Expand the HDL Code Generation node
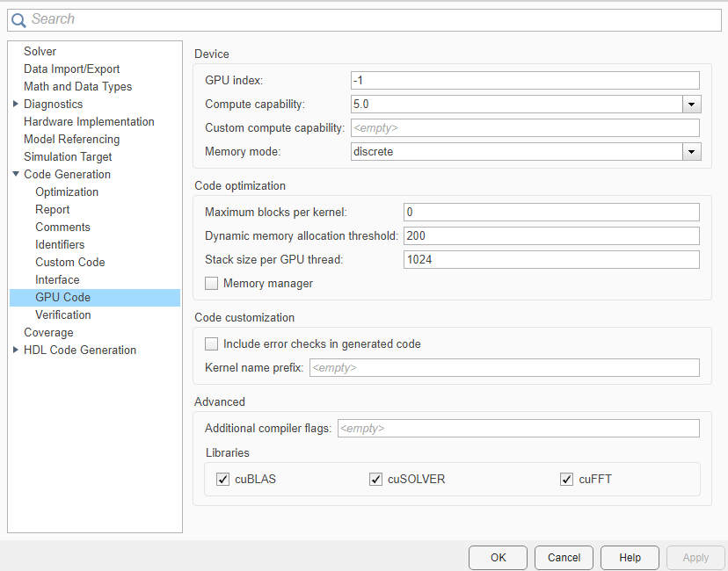728x571 pixels. [x=15, y=350]
